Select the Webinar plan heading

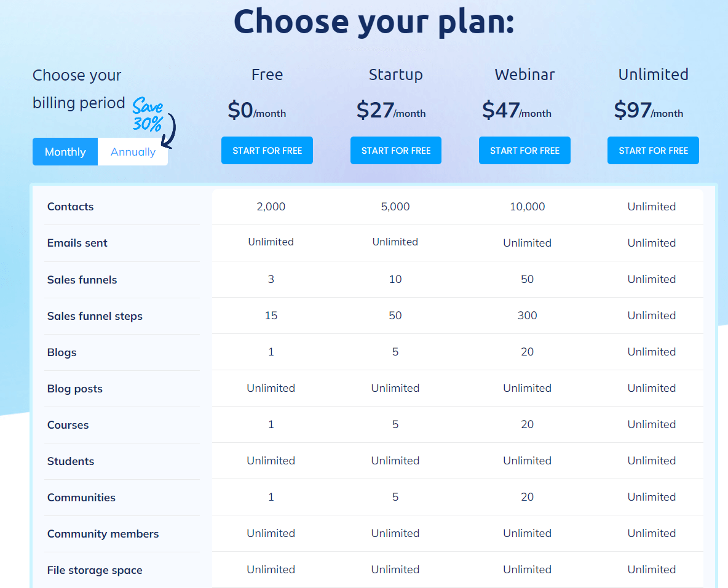(x=524, y=74)
